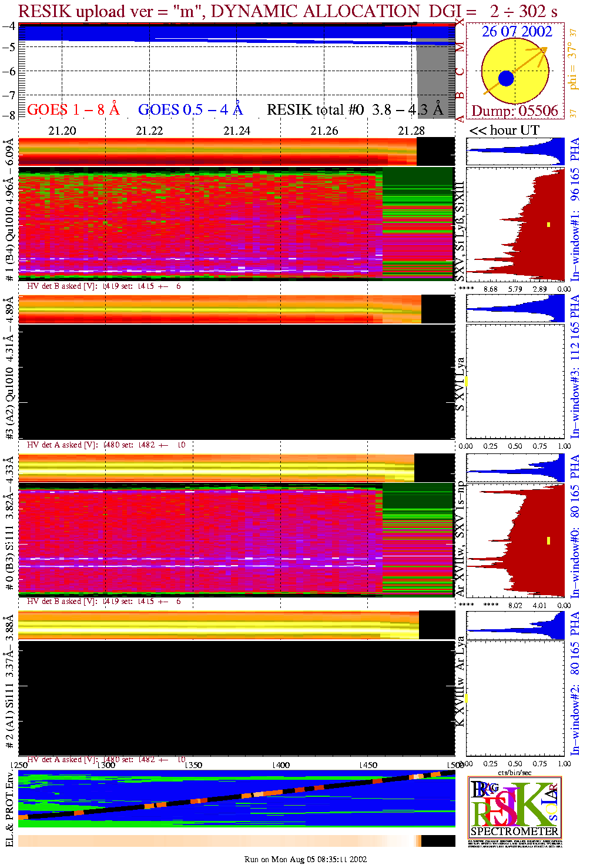The width and height of the screenshot is (590, 868).
Task: Click the Dump: 05506 label
Action: click(x=515, y=111)
